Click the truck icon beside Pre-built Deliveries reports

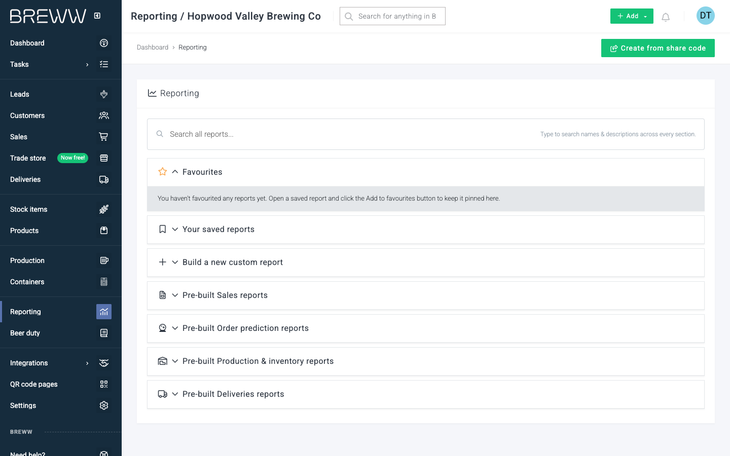click(162, 394)
